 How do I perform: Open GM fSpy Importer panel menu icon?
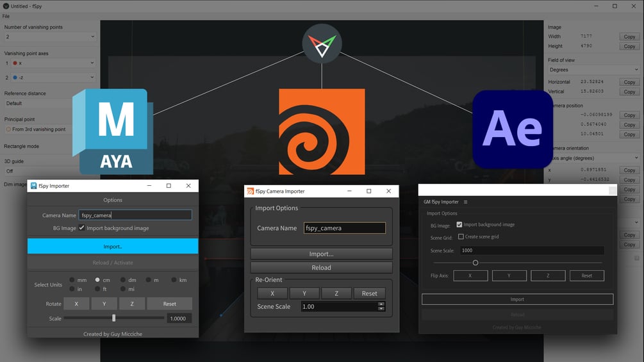(465, 202)
